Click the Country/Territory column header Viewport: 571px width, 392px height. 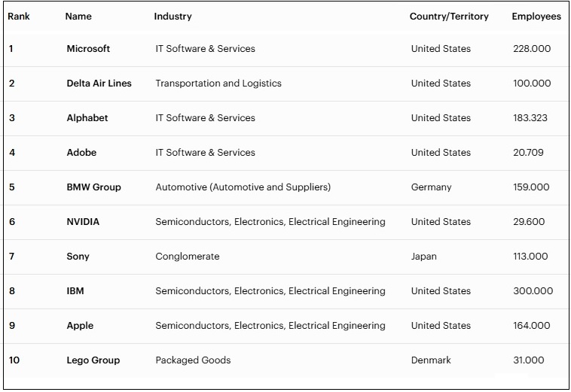tap(449, 17)
